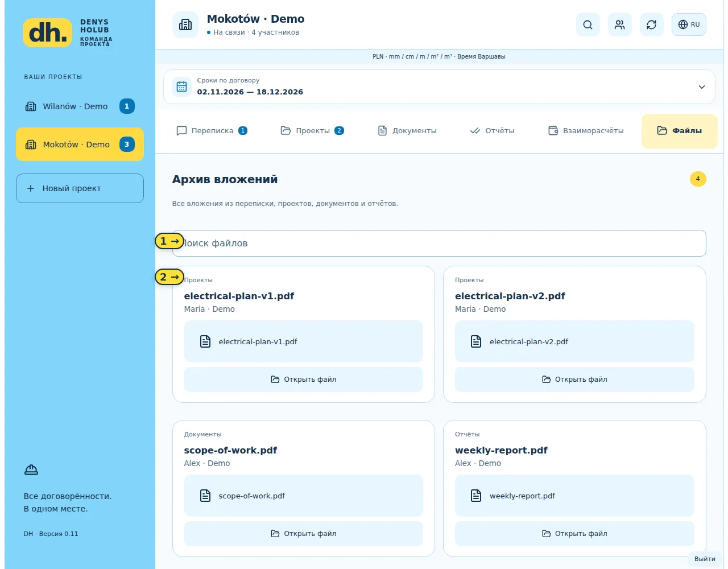Focus the Поиск файлов search field
The height and width of the screenshot is (569, 728).
pos(439,244)
